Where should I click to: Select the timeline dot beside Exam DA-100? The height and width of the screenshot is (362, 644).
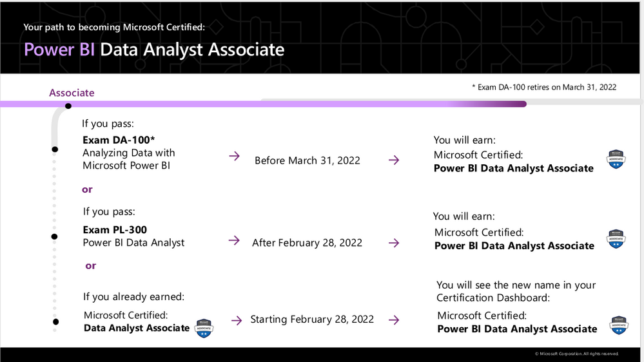tap(55, 149)
